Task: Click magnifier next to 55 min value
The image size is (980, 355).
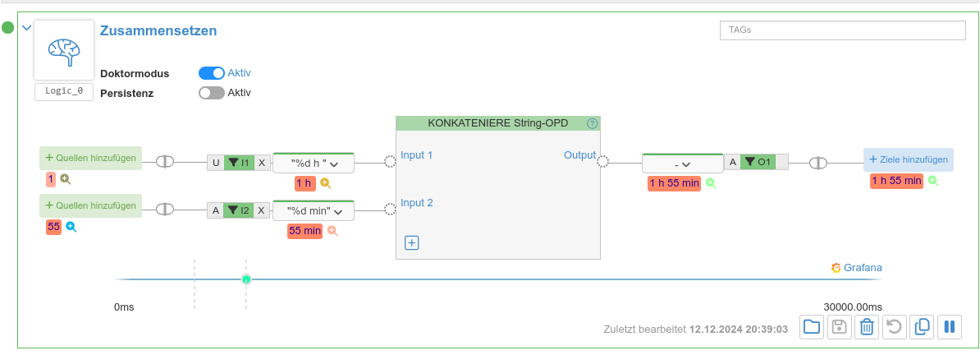Action: coord(332,231)
